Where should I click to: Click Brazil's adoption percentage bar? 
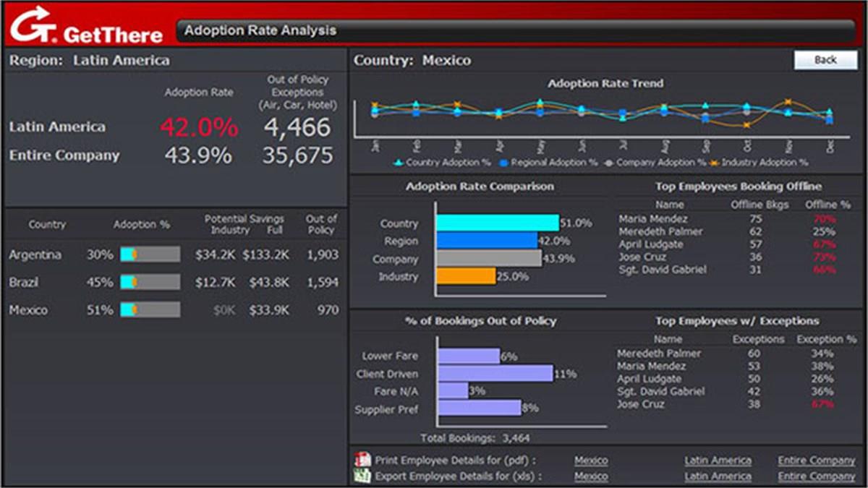click(x=150, y=282)
